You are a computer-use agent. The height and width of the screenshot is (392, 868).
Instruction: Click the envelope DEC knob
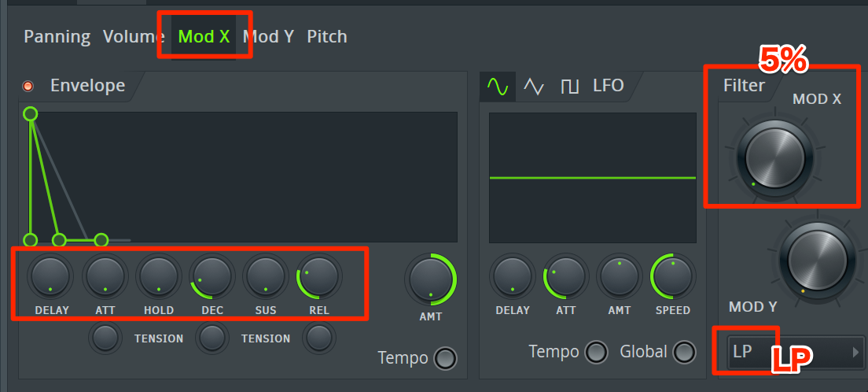[212, 276]
